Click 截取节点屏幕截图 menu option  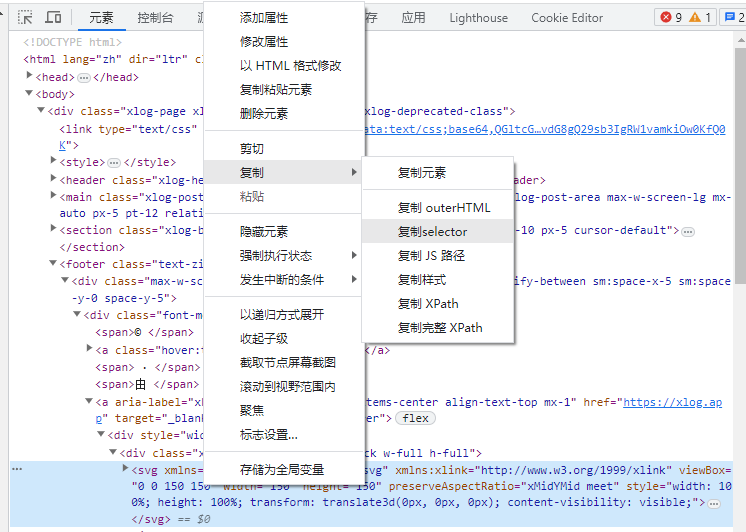[x=287, y=362]
